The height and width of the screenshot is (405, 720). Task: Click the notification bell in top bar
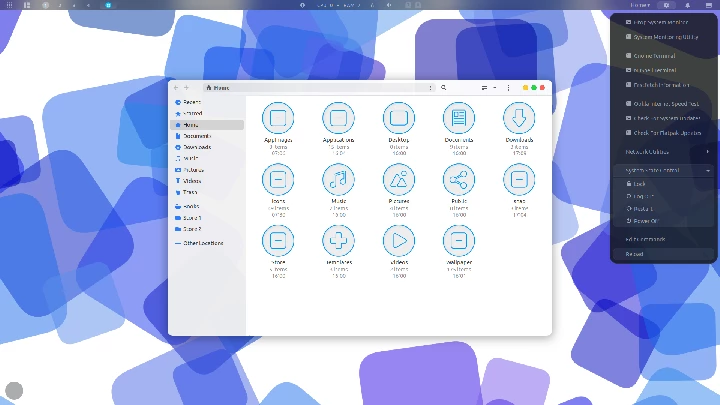coord(687,5)
